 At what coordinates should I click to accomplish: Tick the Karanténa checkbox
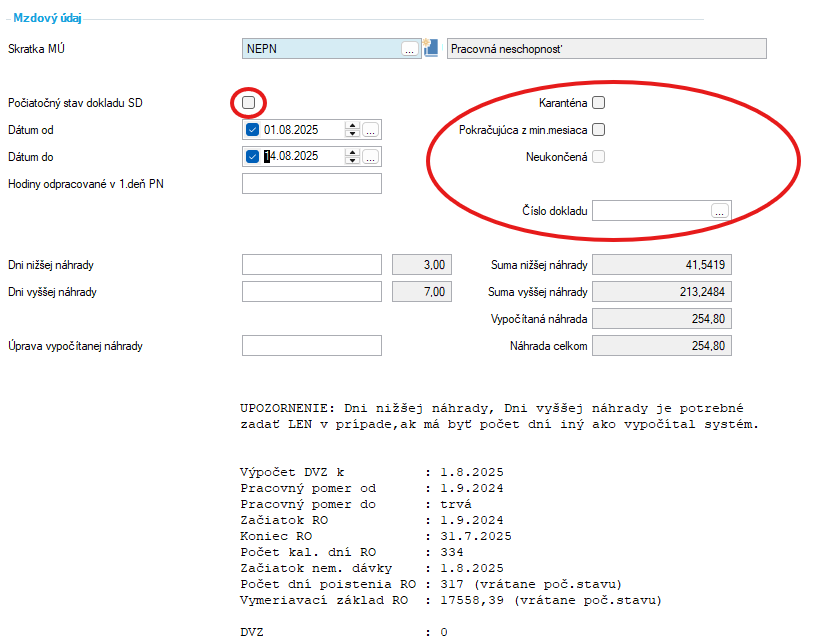(x=599, y=102)
